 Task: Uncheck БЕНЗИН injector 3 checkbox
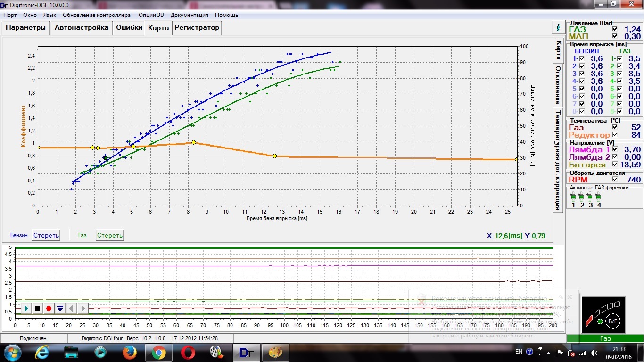[x=582, y=74]
